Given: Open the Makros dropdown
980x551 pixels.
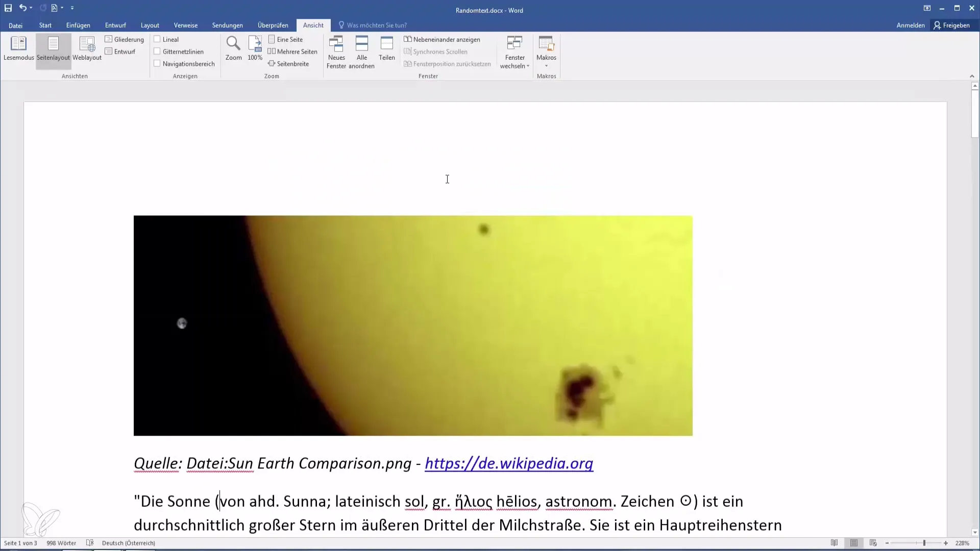Looking at the screenshot, I should [x=546, y=52].
